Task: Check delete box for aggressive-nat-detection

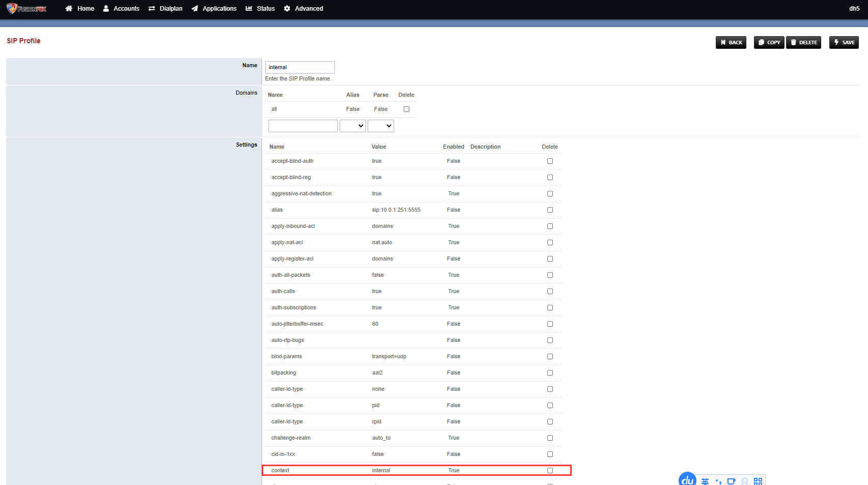Action: pyautogui.click(x=550, y=194)
